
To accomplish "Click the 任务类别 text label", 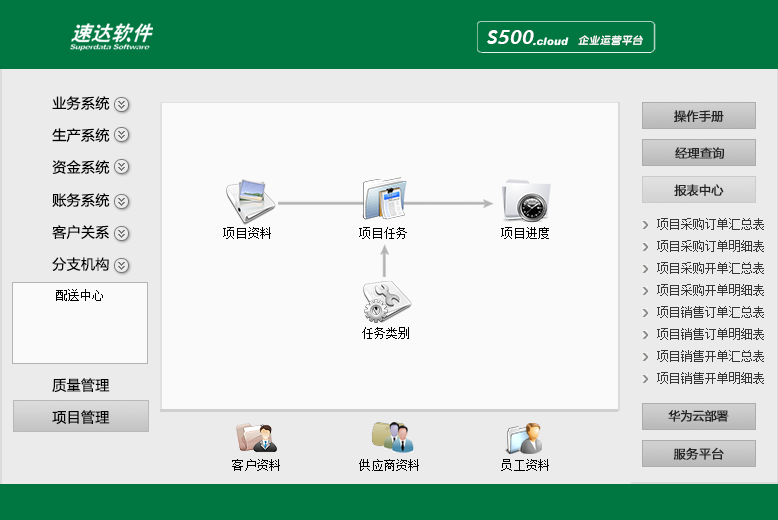I will point(386,333).
